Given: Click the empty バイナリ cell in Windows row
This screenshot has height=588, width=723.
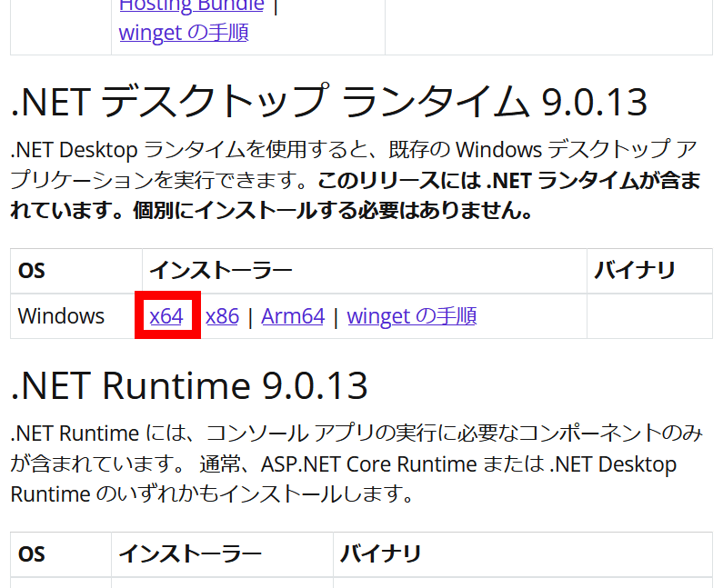Looking at the screenshot, I should pos(648,316).
